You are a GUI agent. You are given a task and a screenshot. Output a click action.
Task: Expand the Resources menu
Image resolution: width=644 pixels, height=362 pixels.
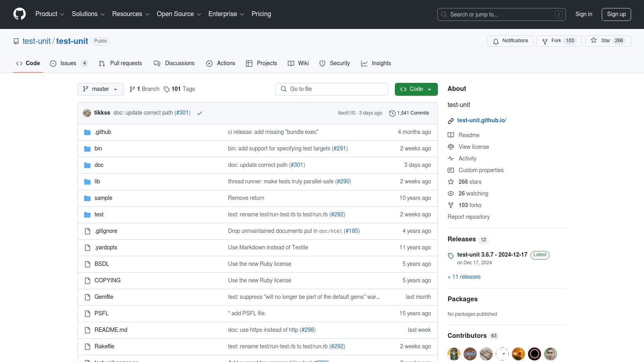click(131, 14)
